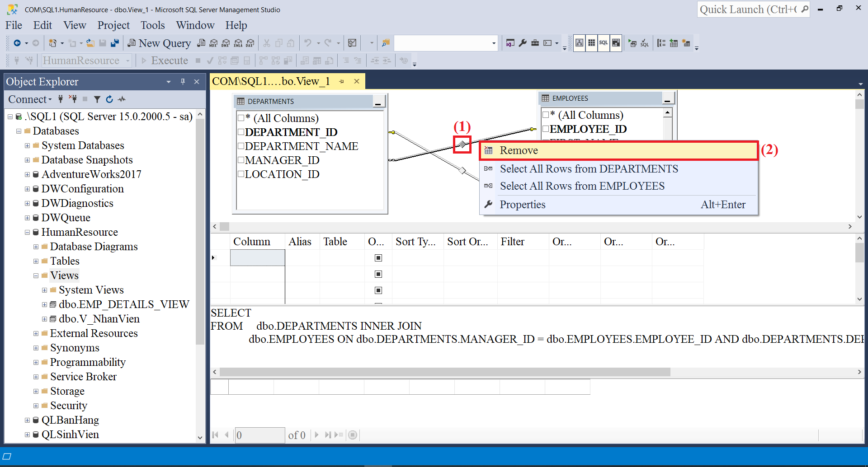Click the Add Table toolbar icon

[674, 43]
